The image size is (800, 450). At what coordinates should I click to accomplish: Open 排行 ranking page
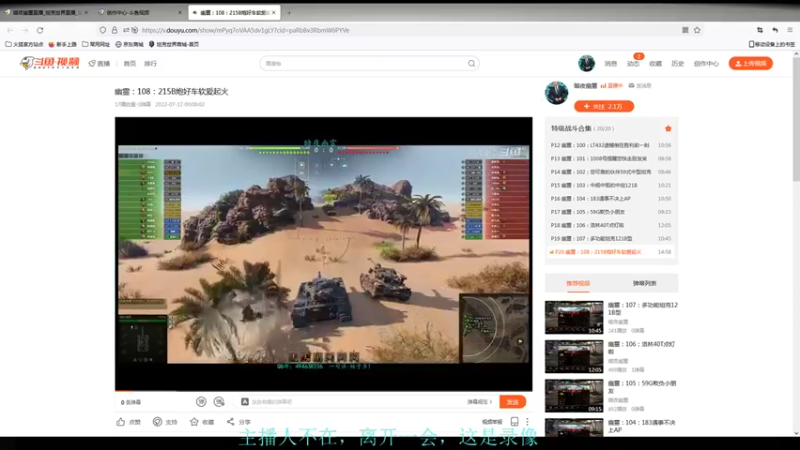tap(150, 64)
